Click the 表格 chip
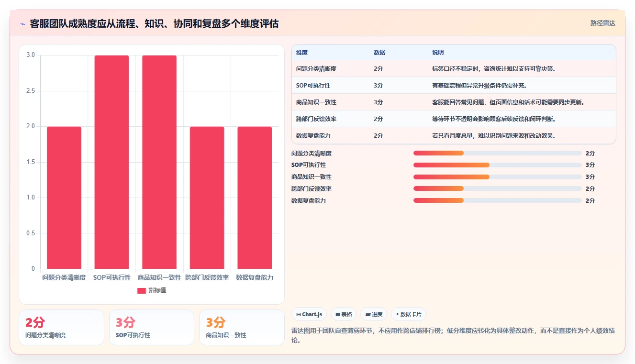 (344, 314)
